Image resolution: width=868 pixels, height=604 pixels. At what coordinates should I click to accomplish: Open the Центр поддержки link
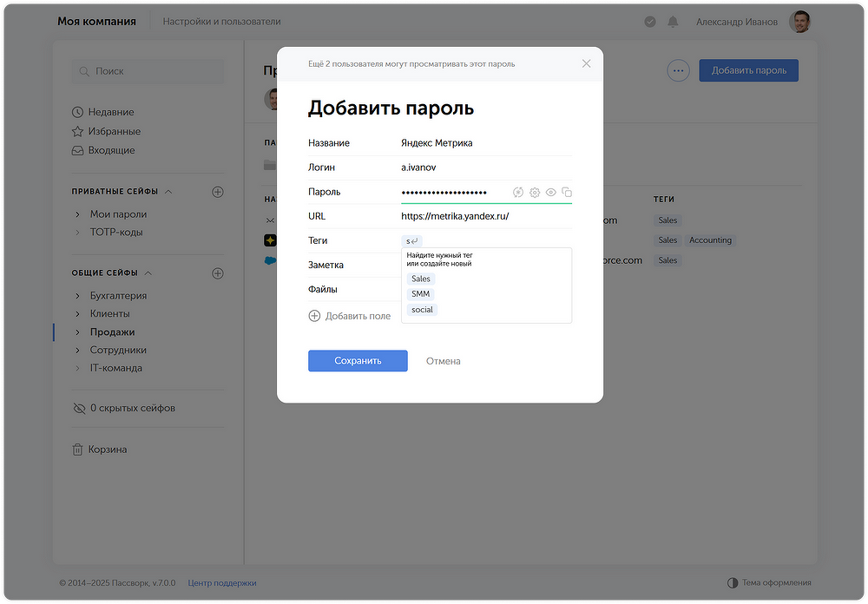[x=222, y=583]
